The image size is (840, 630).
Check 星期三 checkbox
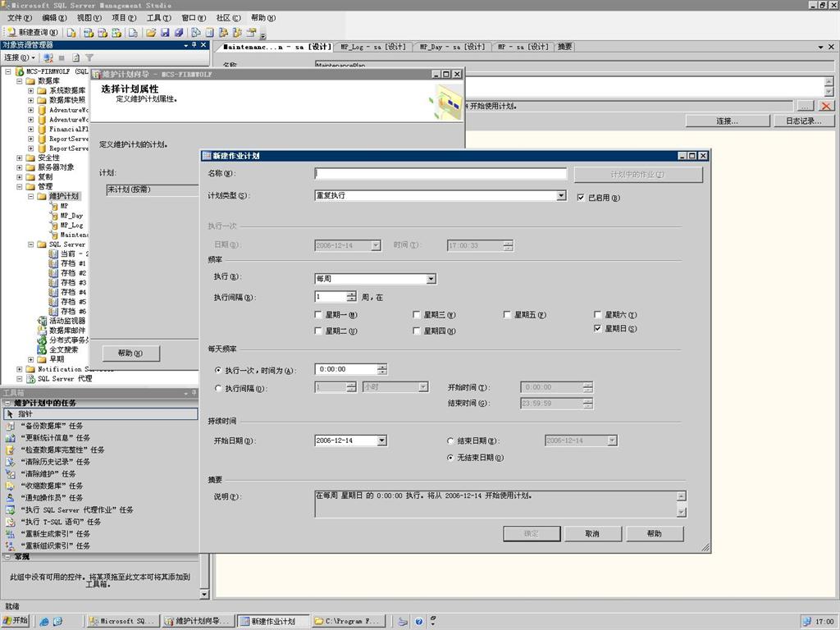click(x=417, y=314)
